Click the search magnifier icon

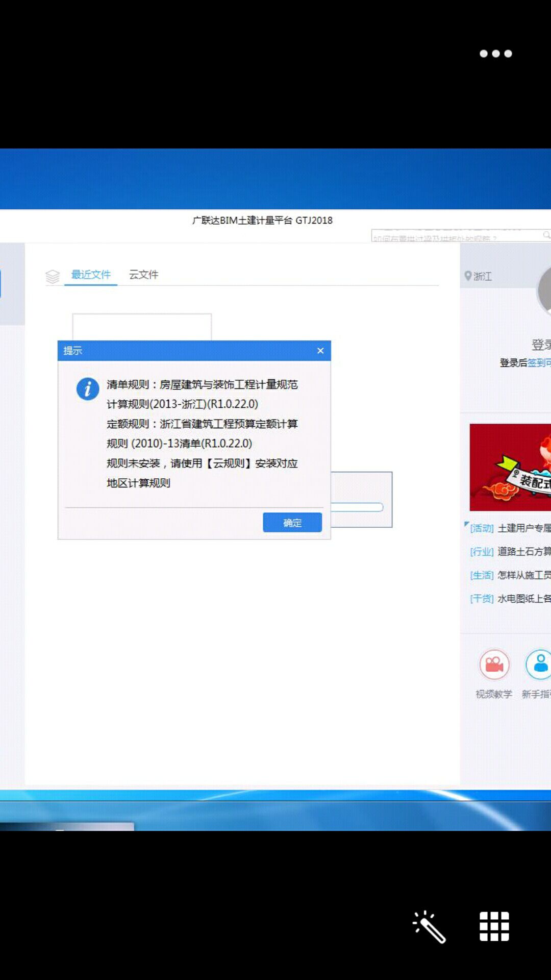coord(546,235)
